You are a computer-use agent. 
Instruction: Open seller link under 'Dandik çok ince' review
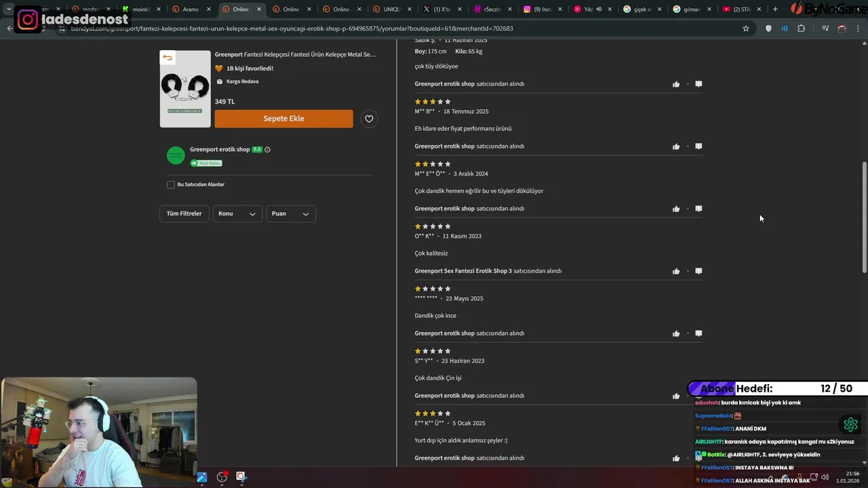tap(445, 333)
